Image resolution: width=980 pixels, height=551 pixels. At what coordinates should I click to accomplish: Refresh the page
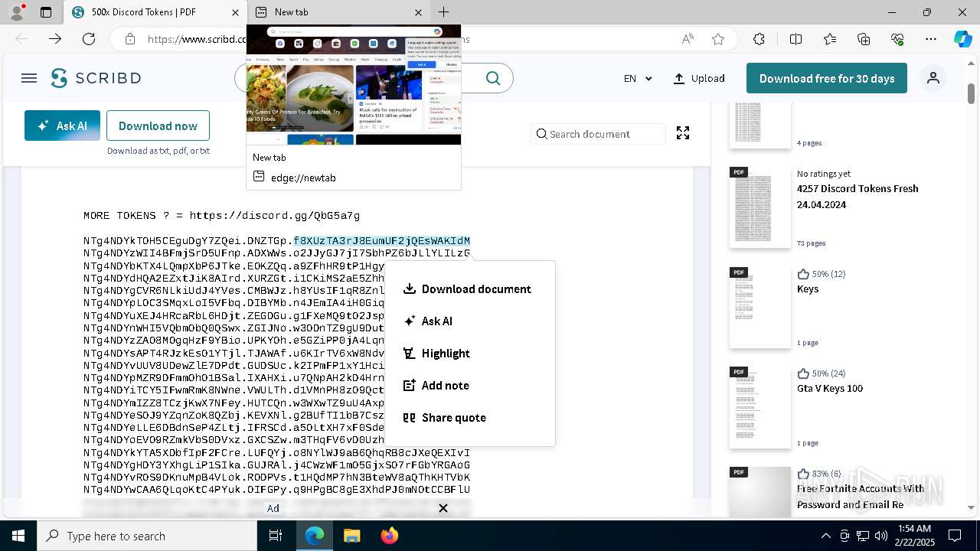[89, 39]
